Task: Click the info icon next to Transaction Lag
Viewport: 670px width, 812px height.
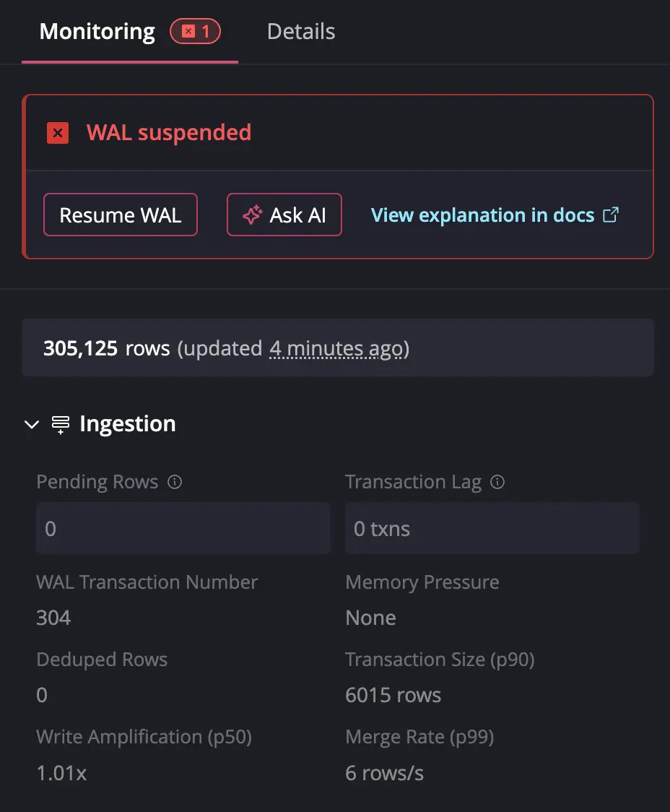Action: click(x=497, y=482)
